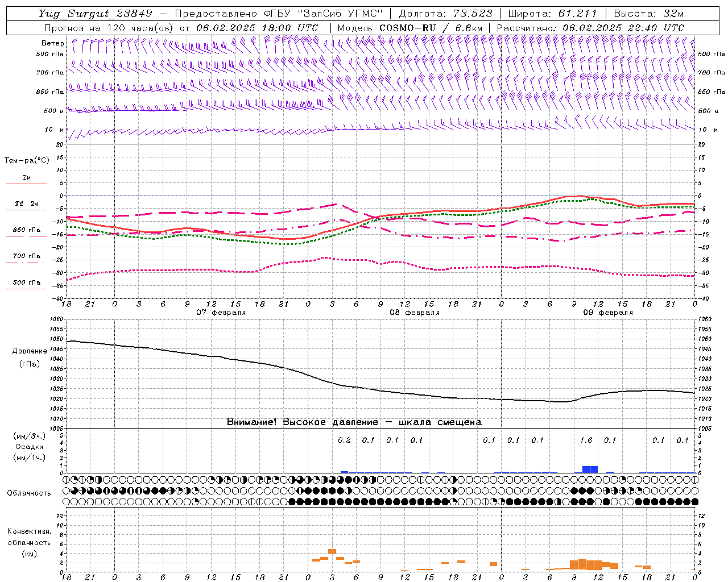Click the Осадки panel label
The image size is (728, 582).
[x=29, y=447]
